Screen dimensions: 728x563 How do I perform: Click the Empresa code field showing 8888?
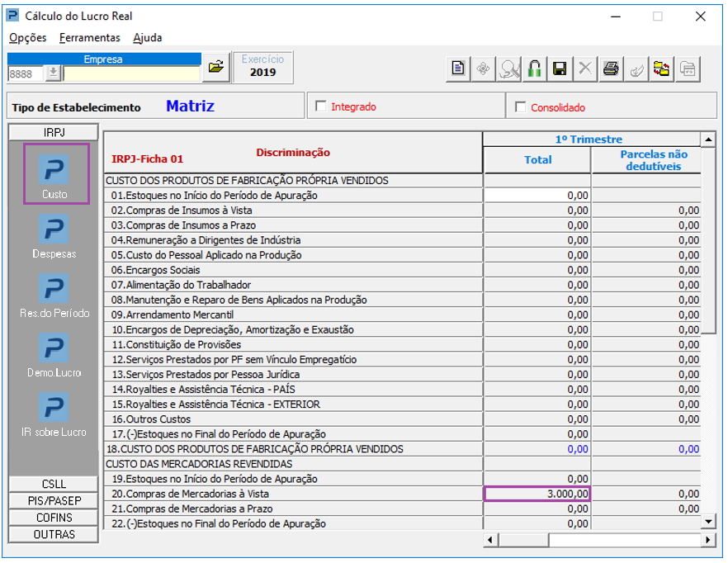coord(26,73)
